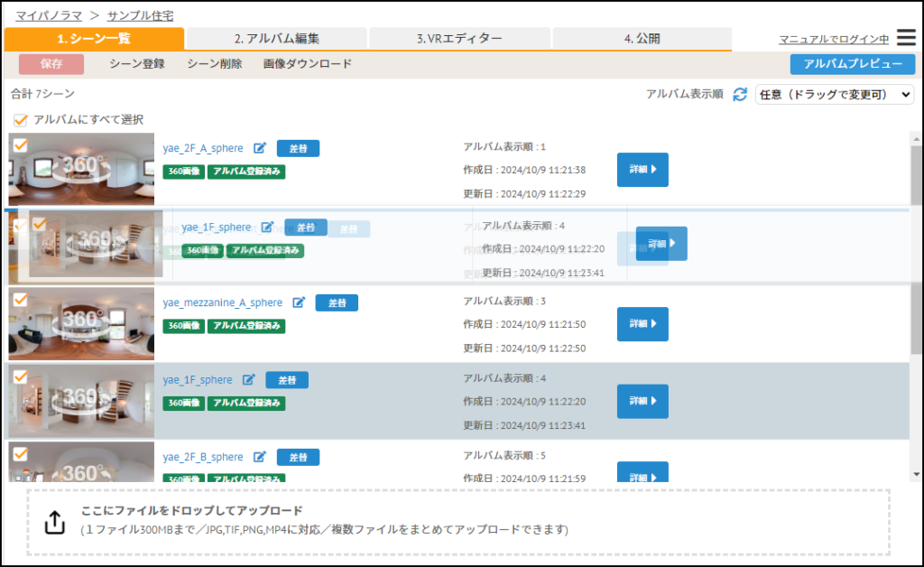The height and width of the screenshot is (567, 924).
Task: Expand 詳細 for yae_2F_A_sphere
Action: coord(642,170)
